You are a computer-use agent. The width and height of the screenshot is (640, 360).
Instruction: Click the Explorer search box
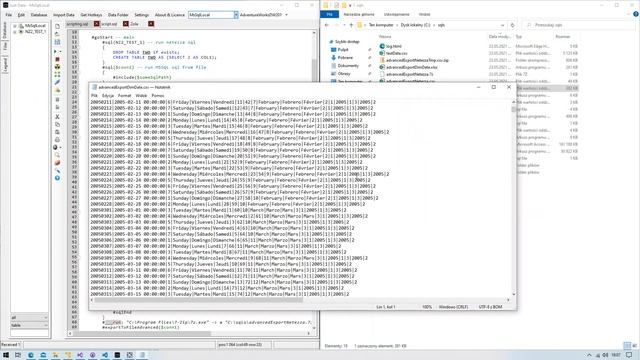coord(578,25)
